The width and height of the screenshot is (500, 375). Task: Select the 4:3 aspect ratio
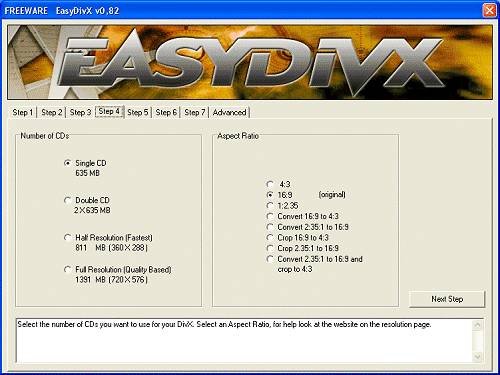[270, 184]
